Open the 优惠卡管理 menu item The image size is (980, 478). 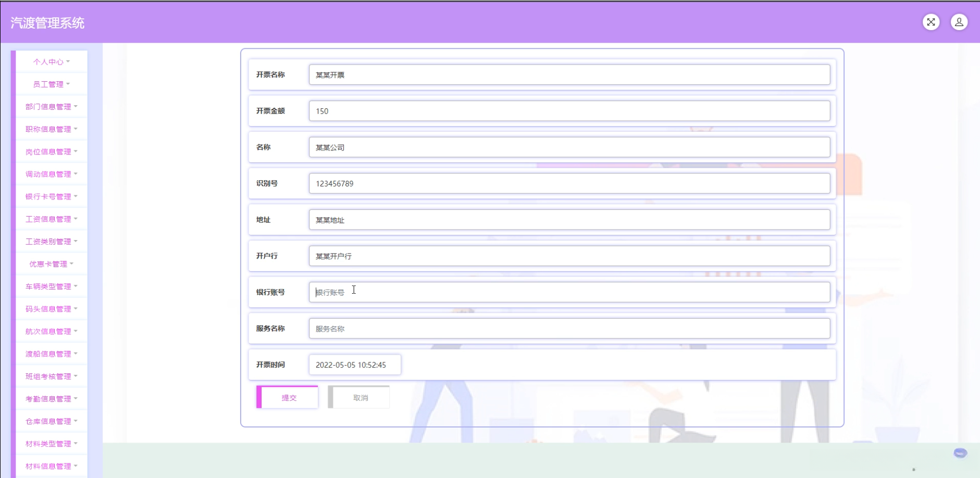[x=52, y=264]
